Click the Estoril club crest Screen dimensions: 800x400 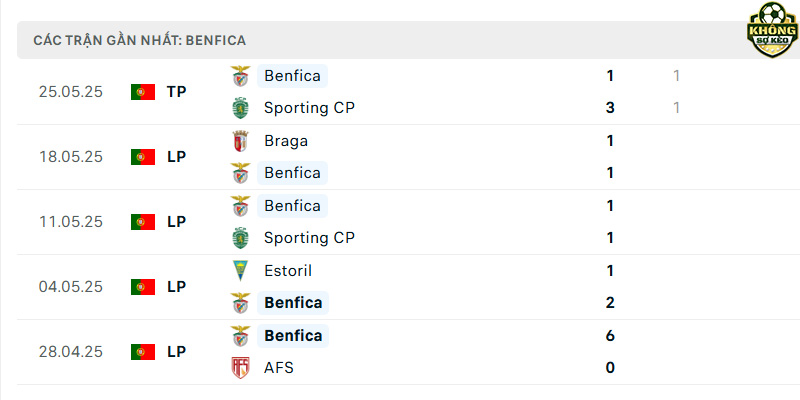240,271
